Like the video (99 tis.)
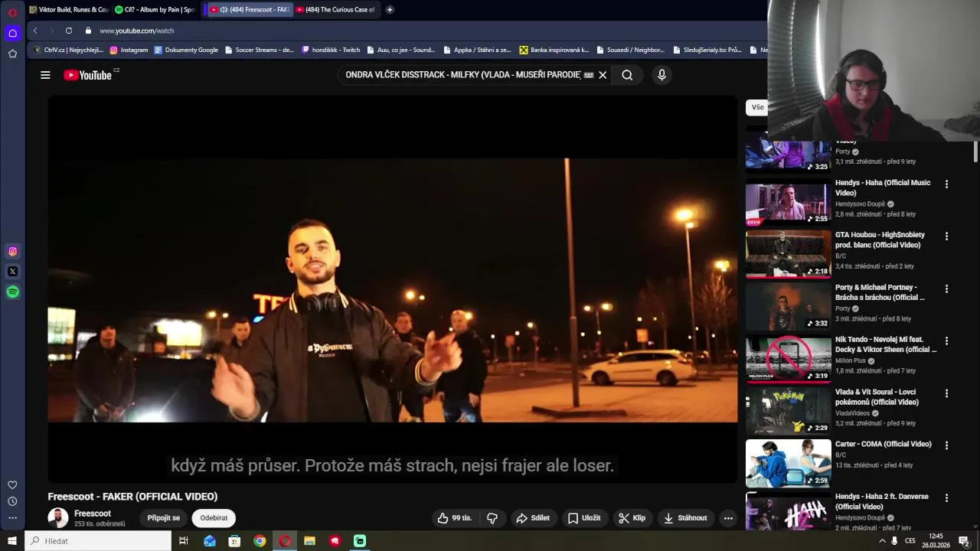The width and height of the screenshot is (980, 551). pos(455,518)
